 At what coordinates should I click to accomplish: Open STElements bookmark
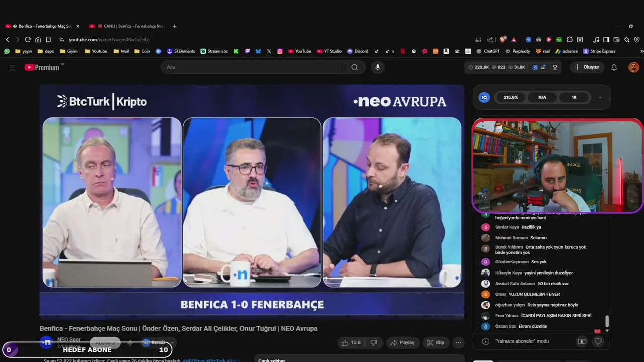[181, 51]
